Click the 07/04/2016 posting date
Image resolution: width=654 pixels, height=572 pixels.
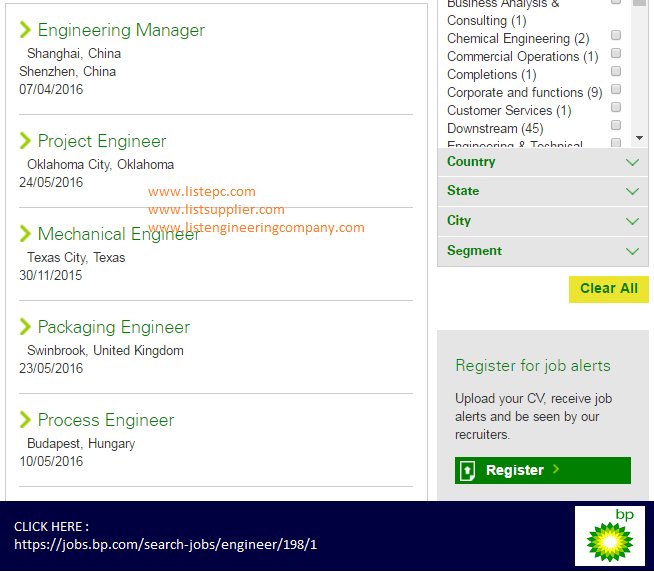(51, 90)
